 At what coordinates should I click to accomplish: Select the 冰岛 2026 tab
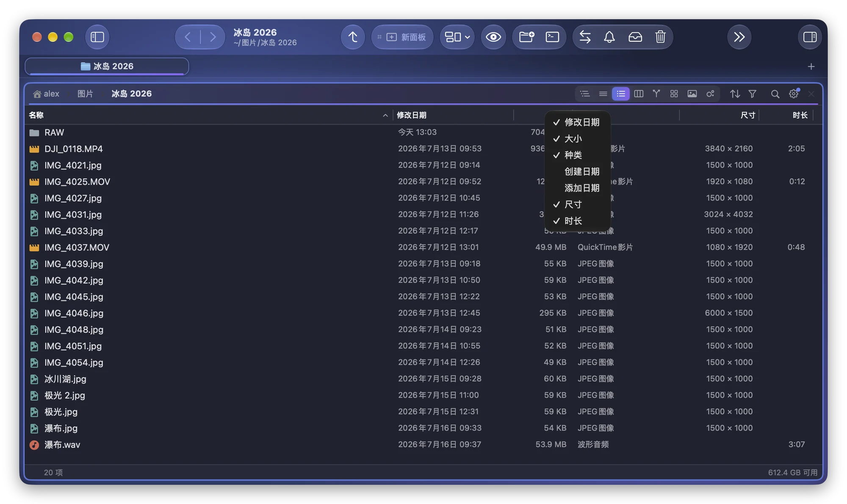pos(107,66)
